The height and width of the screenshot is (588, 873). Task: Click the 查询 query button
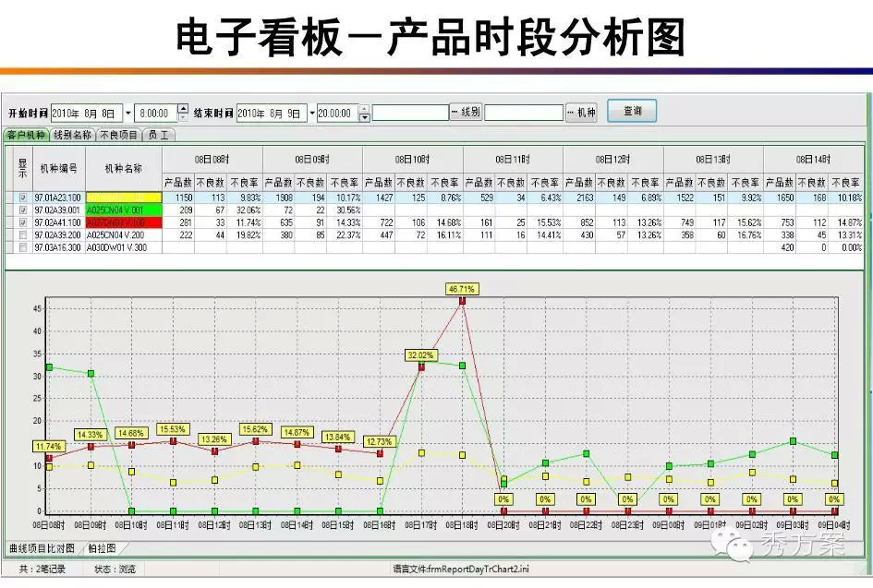point(632,111)
